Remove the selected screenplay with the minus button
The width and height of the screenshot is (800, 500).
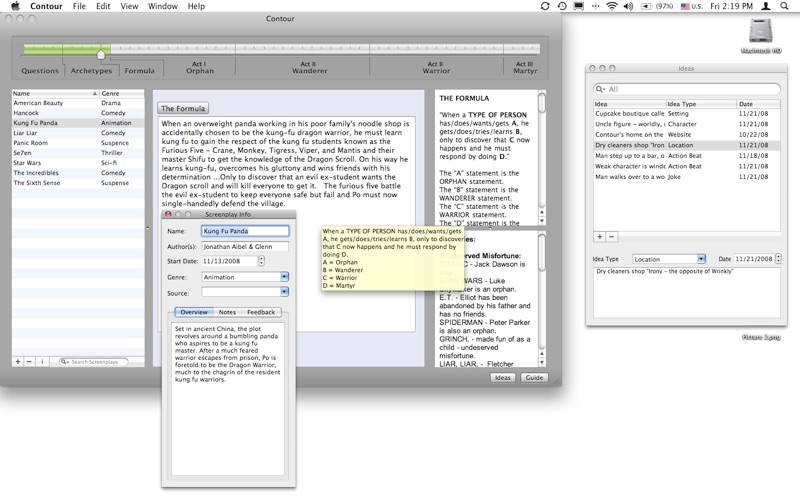(30, 360)
